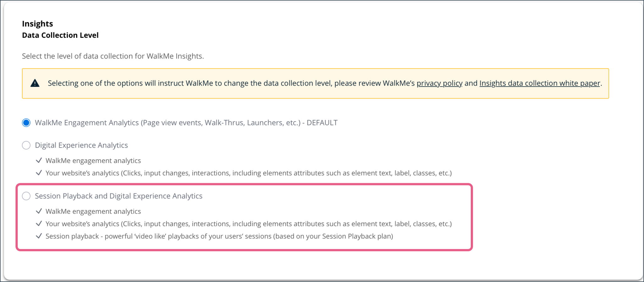This screenshot has height=282, width=644.
Task: Click the Data Collection Level heading
Action: [x=60, y=35]
